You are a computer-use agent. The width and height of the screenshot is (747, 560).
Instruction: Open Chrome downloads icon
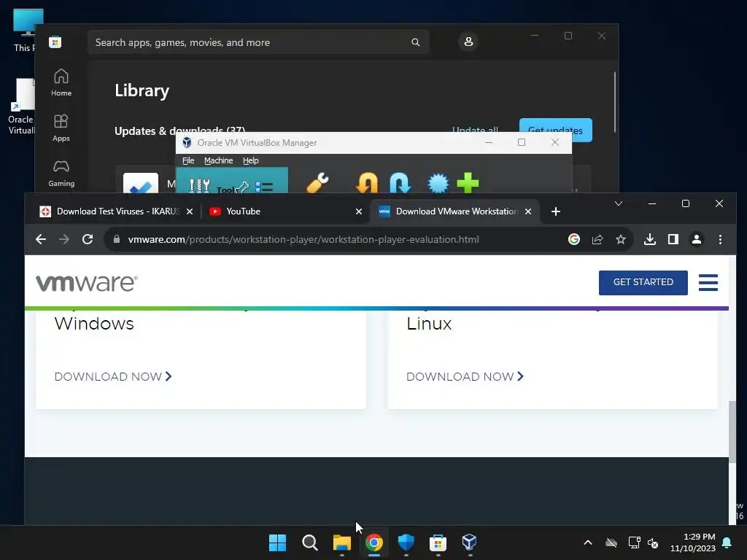click(x=650, y=239)
